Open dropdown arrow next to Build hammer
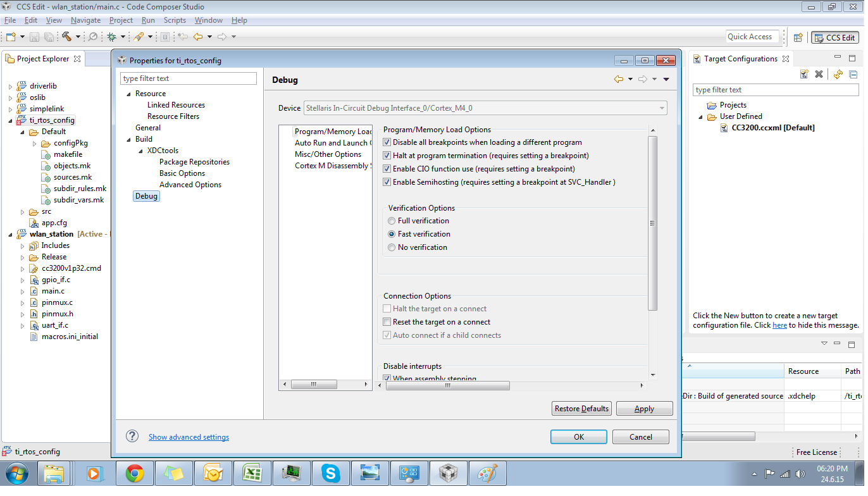The height and width of the screenshot is (496, 868). point(78,37)
